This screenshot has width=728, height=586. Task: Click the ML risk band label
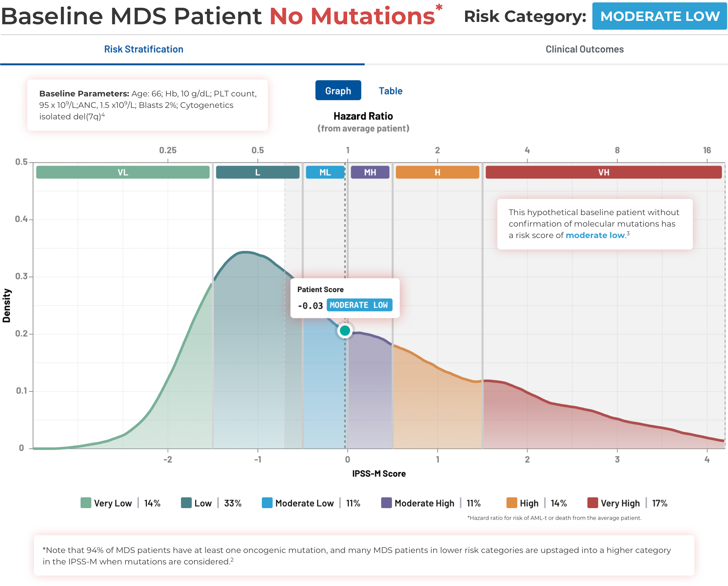pyautogui.click(x=325, y=172)
